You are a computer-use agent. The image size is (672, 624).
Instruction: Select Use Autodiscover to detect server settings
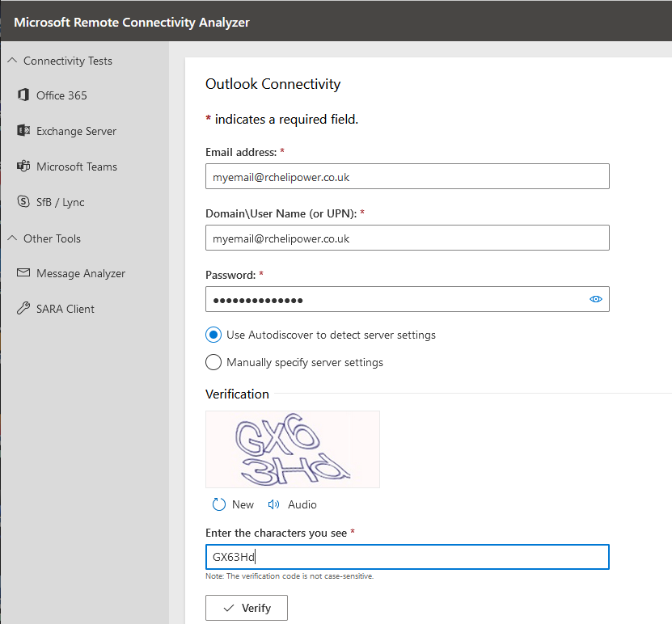tap(213, 335)
